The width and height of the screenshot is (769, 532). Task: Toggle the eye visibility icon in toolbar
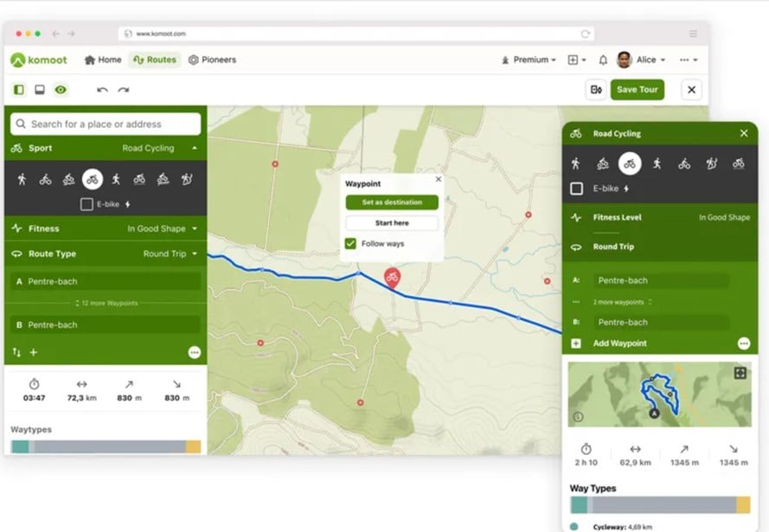tap(61, 90)
